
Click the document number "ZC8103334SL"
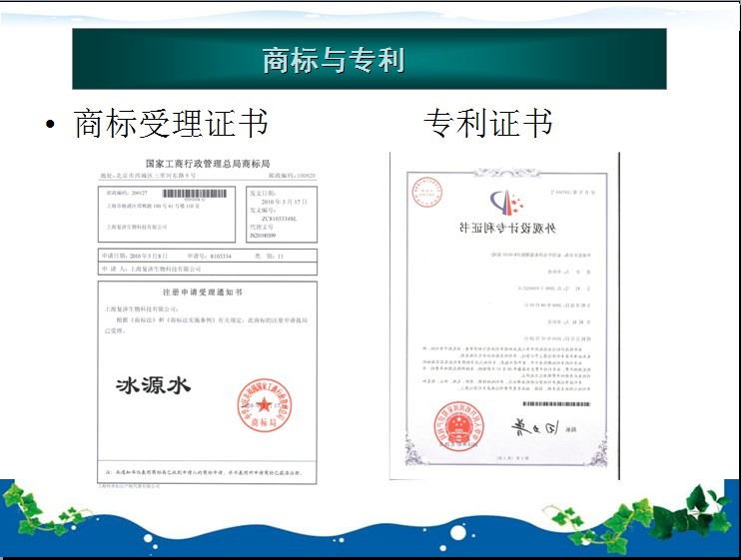[279, 219]
